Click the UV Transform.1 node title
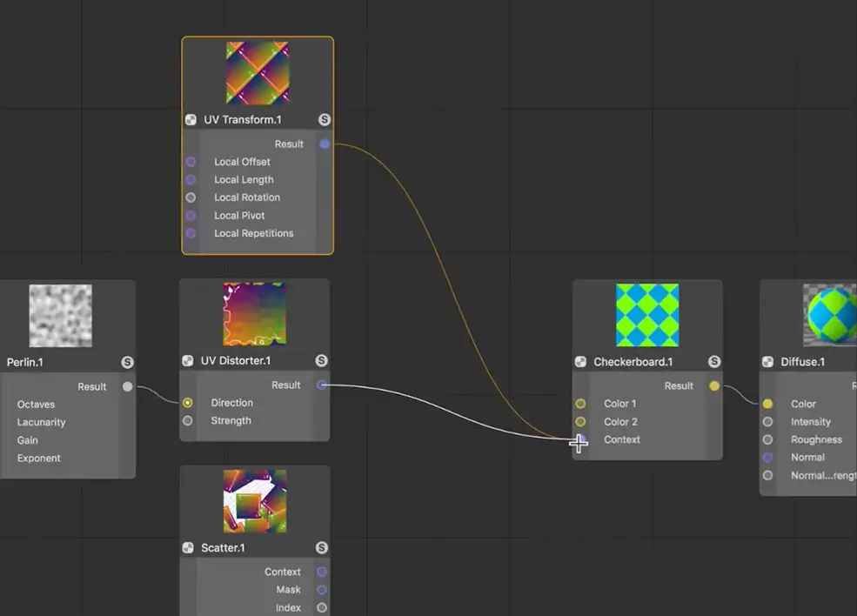The width and height of the screenshot is (857, 616). 243,120
